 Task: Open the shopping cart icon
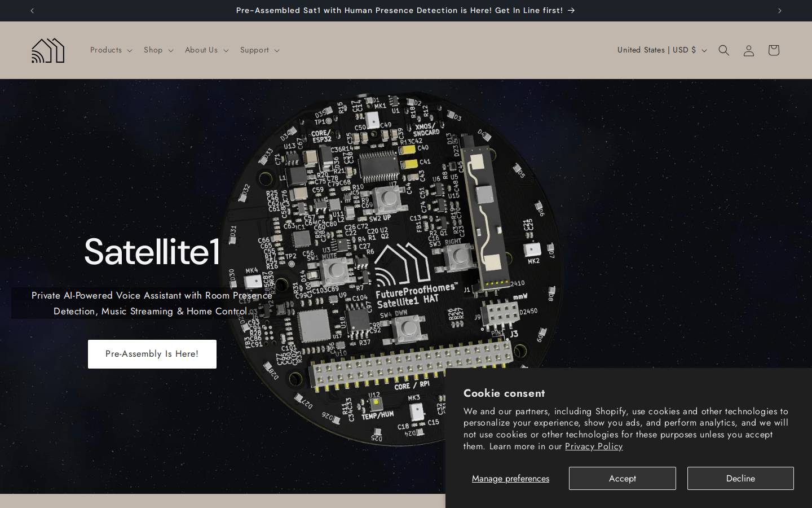coord(774,50)
